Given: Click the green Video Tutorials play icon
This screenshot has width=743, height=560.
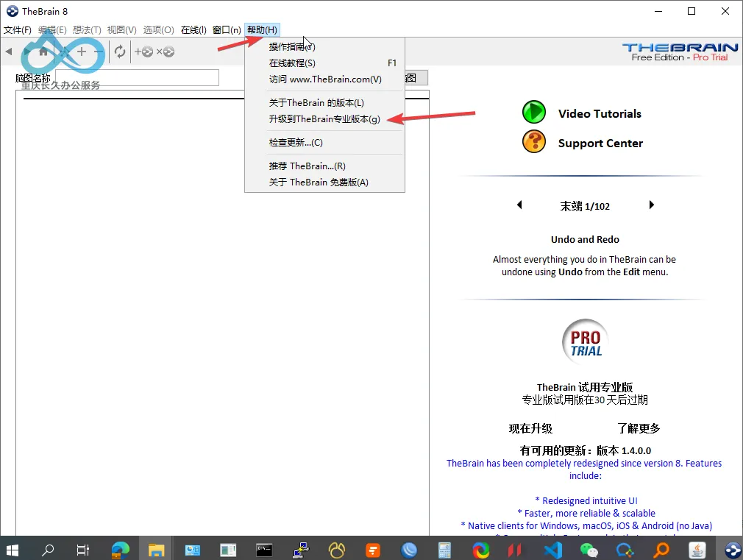Looking at the screenshot, I should tap(534, 113).
